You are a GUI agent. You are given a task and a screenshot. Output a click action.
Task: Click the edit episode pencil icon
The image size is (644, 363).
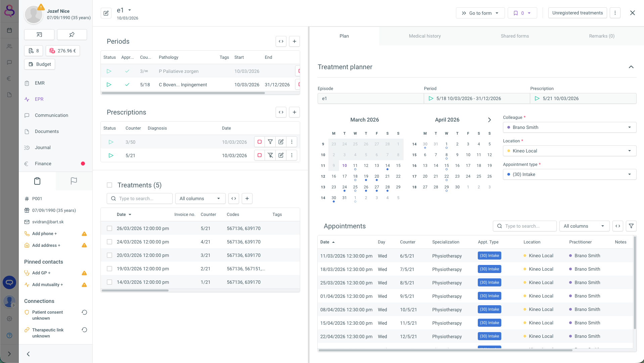click(x=106, y=13)
